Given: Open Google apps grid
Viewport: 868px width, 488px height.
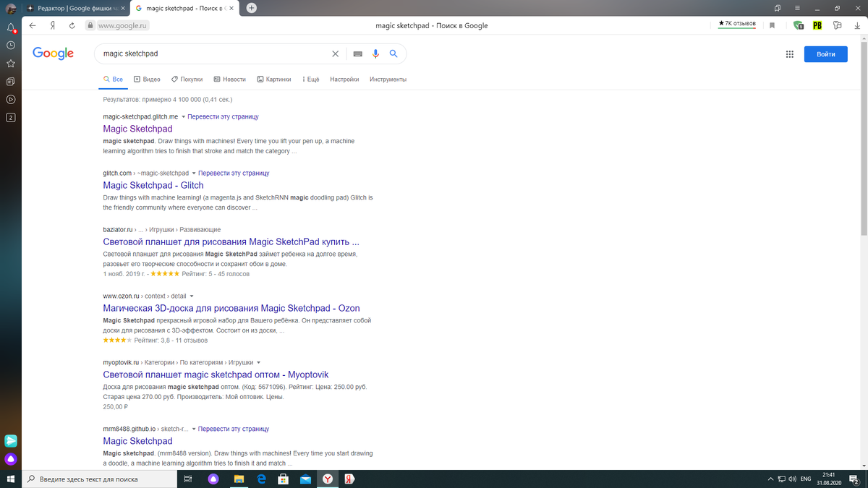Looking at the screenshot, I should pos(789,54).
